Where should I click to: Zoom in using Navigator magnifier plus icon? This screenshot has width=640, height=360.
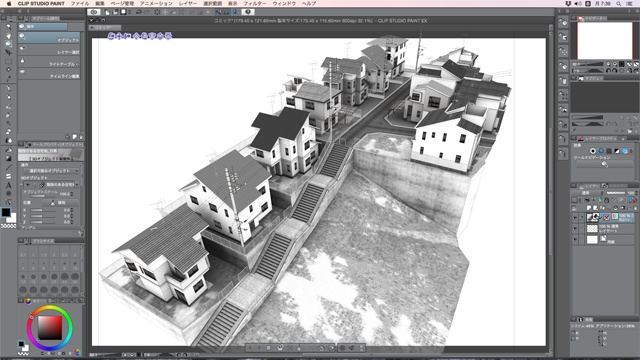click(608, 64)
